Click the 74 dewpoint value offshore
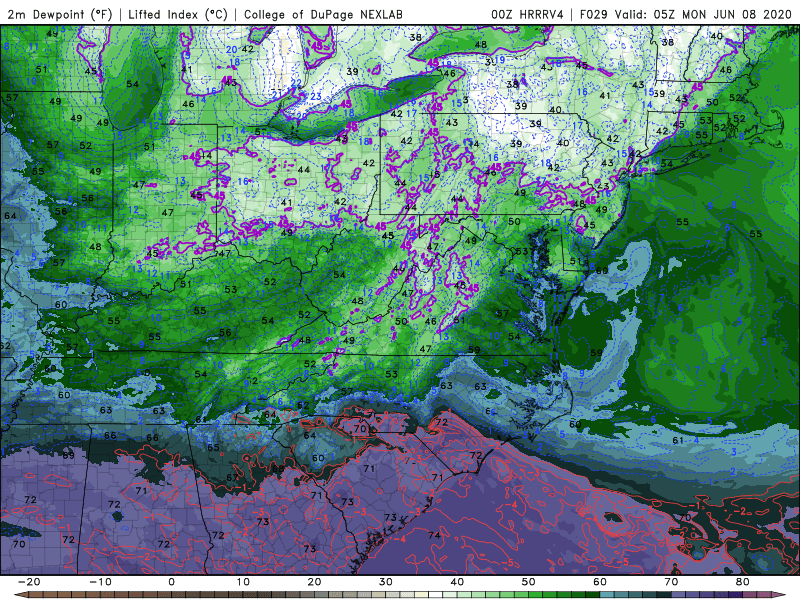The image size is (800, 600). pyautogui.click(x=435, y=535)
